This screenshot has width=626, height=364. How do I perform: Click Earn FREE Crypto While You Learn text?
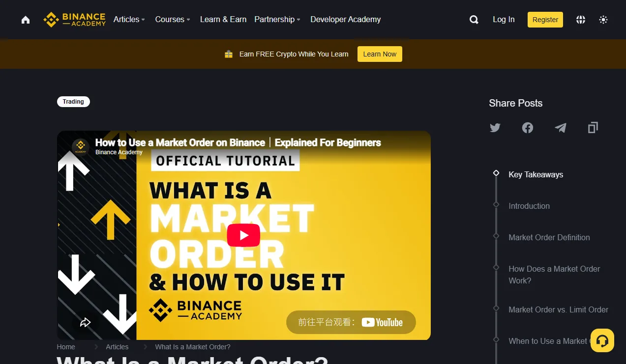pyautogui.click(x=294, y=54)
